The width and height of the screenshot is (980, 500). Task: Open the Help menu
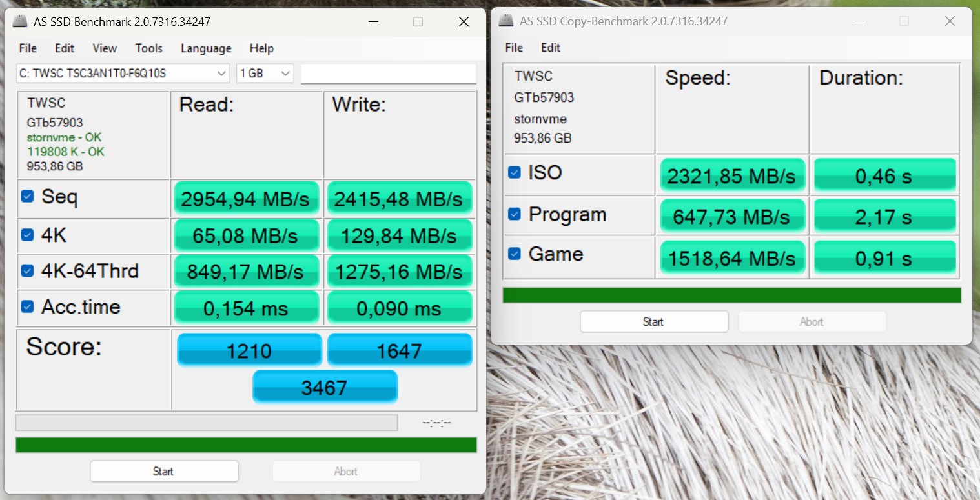pos(261,48)
